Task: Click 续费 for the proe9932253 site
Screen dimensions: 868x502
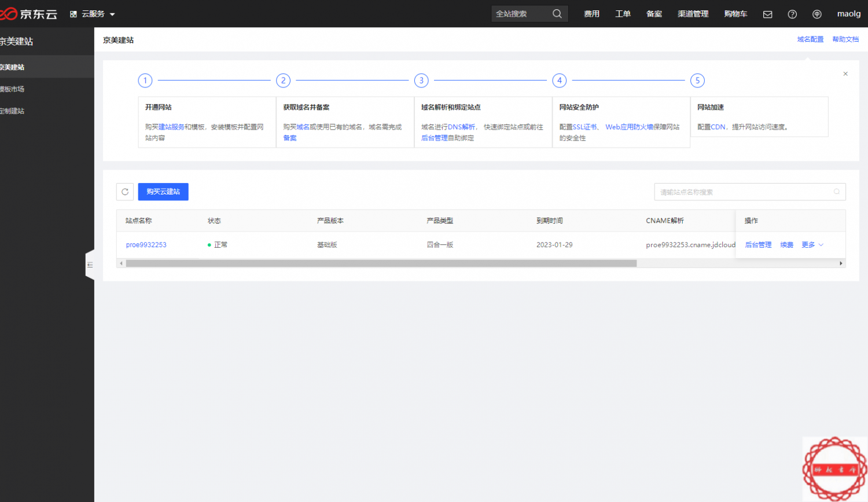Action: [786, 245]
